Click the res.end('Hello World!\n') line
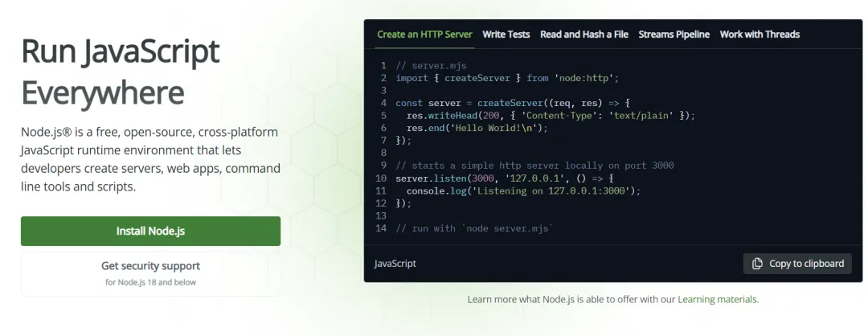The width and height of the screenshot is (868, 336). point(477,128)
